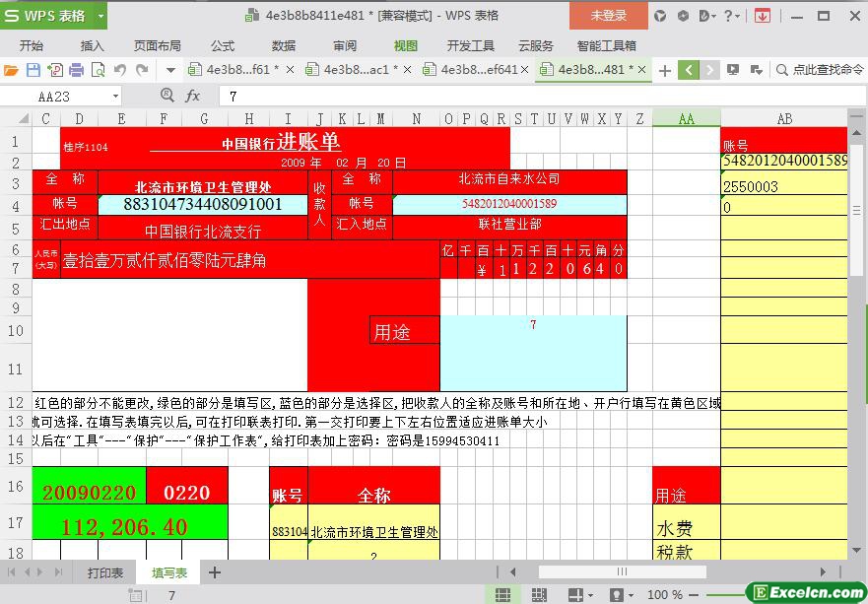The height and width of the screenshot is (604, 868).
Task: Switch to document tab 4e3b8...ef641
Action: click(x=472, y=69)
